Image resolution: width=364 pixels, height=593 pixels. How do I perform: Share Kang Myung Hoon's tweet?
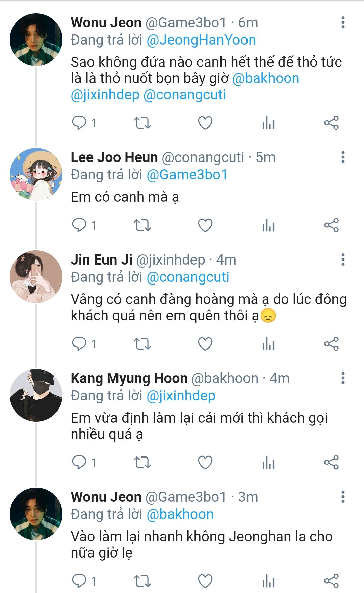point(331,463)
